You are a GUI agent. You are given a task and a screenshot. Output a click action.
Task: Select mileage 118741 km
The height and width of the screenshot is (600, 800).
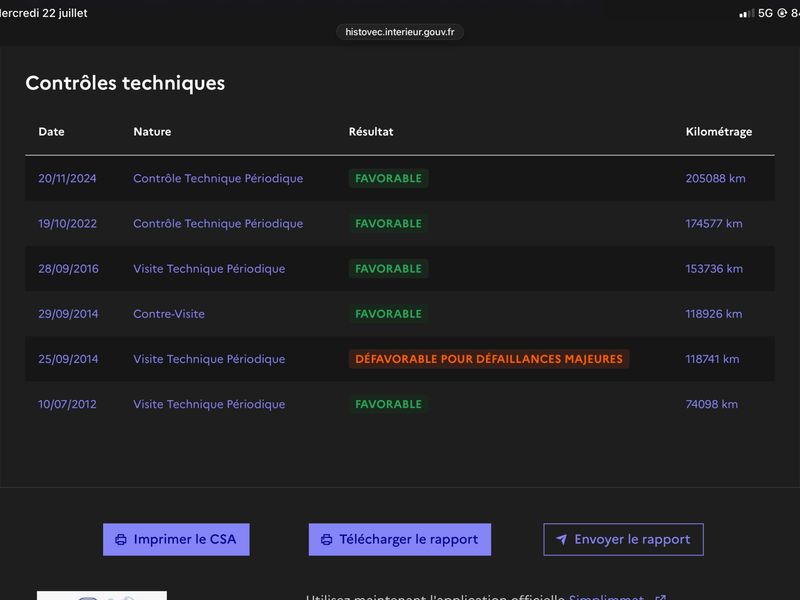click(x=712, y=359)
